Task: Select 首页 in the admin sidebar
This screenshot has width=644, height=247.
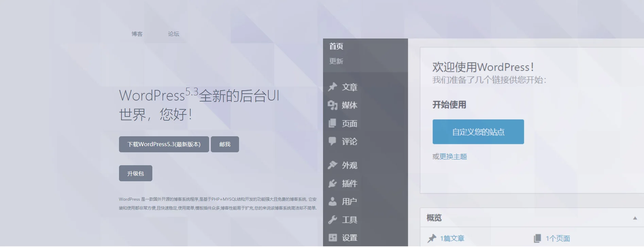Action: [336, 46]
